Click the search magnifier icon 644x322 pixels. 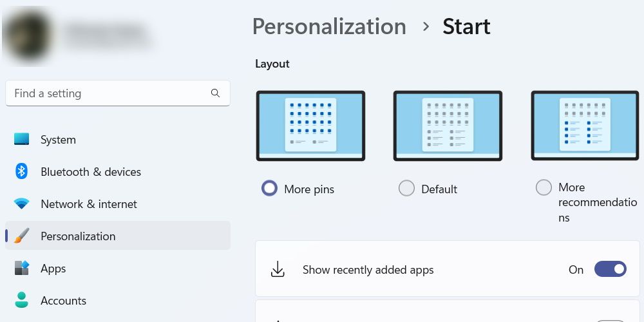(x=215, y=93)
